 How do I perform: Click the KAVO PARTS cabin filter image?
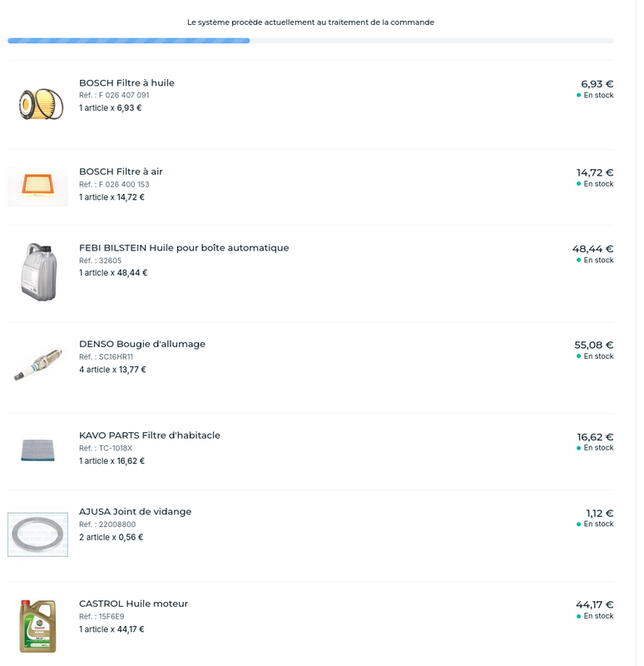pyautogui.click(x=37, y=450)
